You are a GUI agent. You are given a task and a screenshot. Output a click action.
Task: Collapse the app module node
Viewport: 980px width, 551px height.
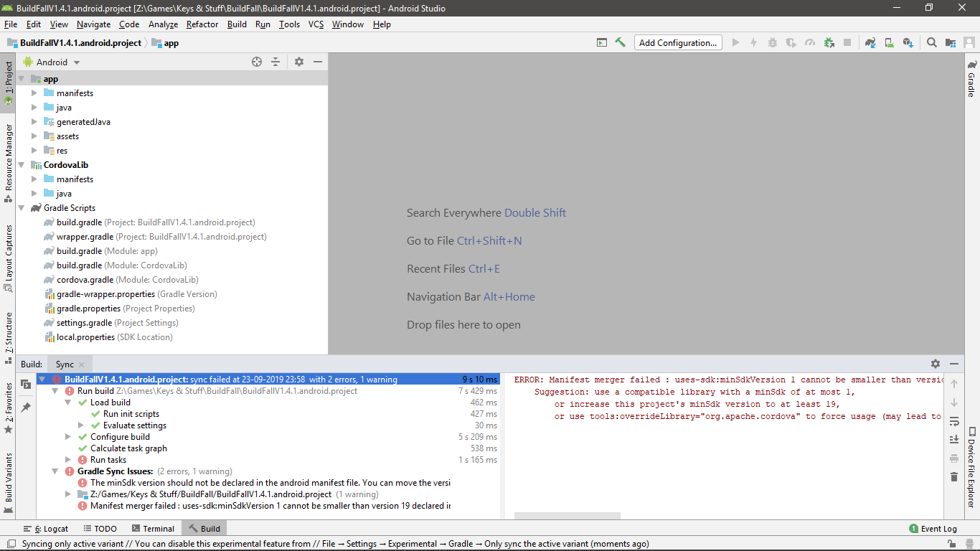(22, 79)
